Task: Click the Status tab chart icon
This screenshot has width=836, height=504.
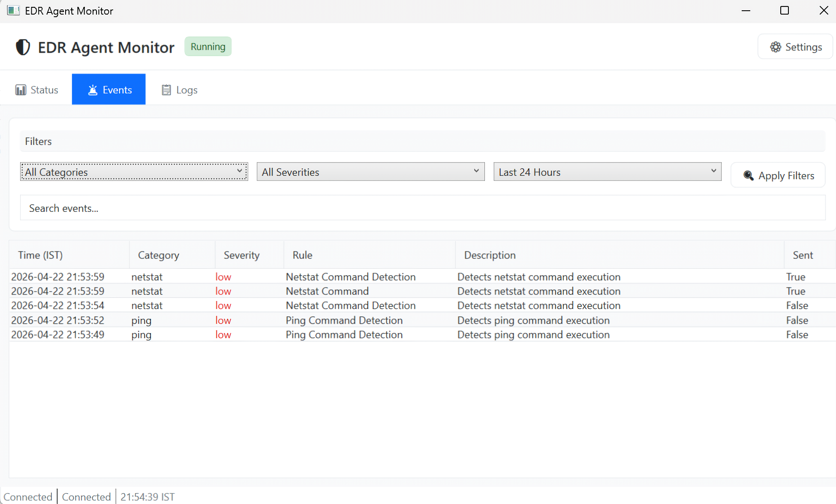Action: point(21,90)
